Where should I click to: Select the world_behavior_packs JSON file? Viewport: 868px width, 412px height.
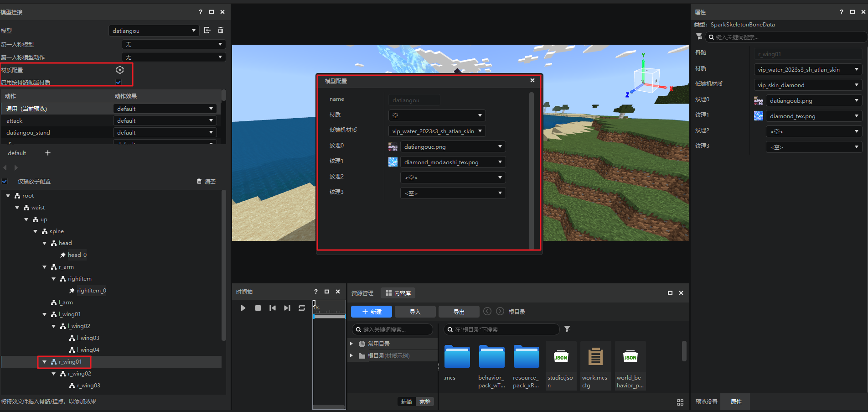[630, 365]
